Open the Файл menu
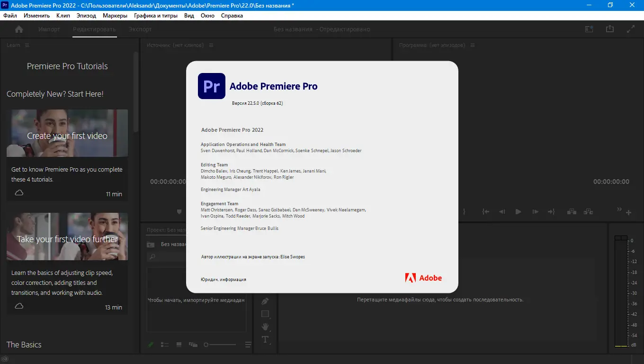 10,16
